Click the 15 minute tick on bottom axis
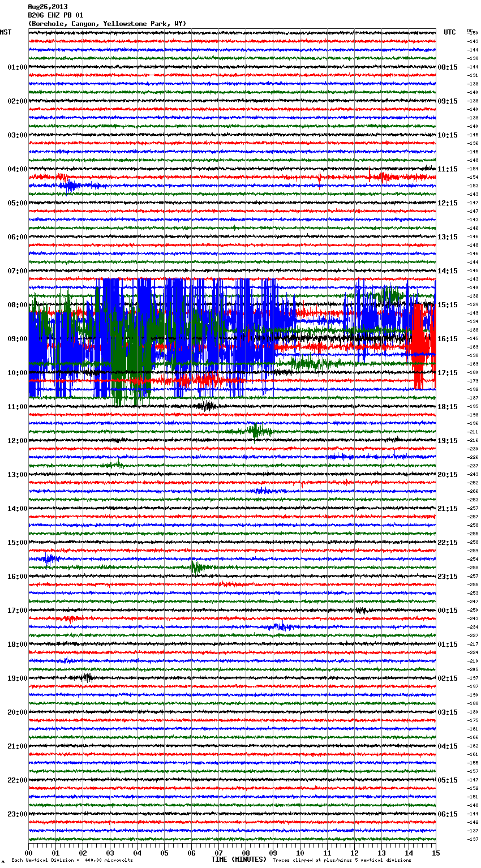The width and height of the screenshot is (481, 868). click(435, 853)
